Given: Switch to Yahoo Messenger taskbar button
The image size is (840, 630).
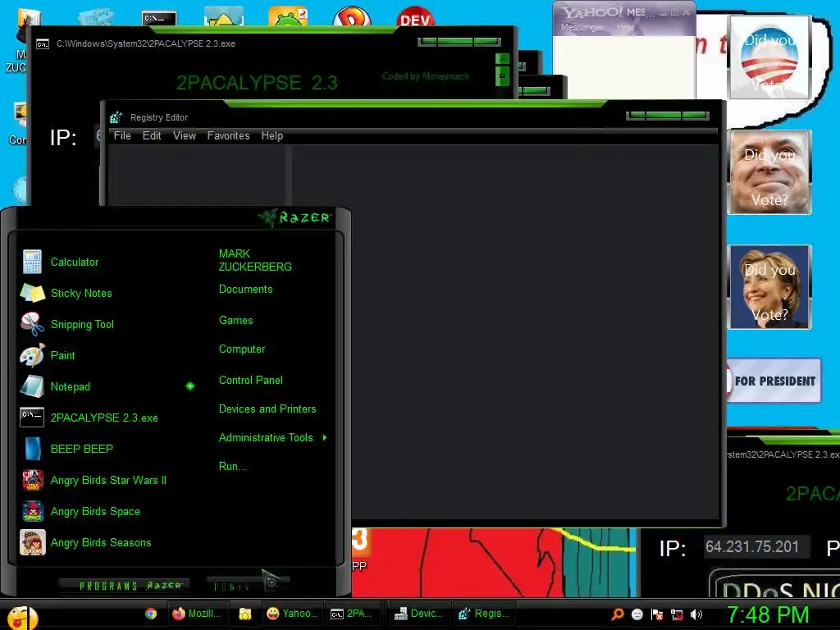Looking at the screenshot, I should coord(293,614).
